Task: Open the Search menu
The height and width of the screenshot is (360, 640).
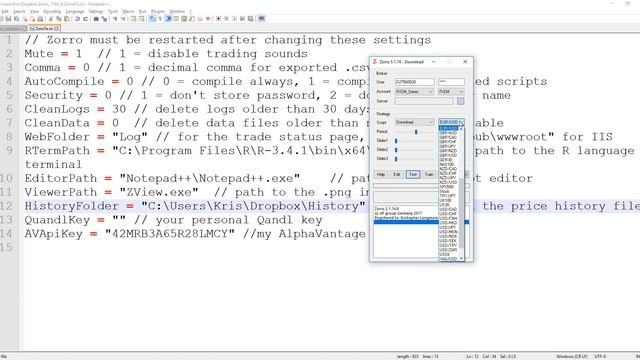Action: (x=19, y=11)
